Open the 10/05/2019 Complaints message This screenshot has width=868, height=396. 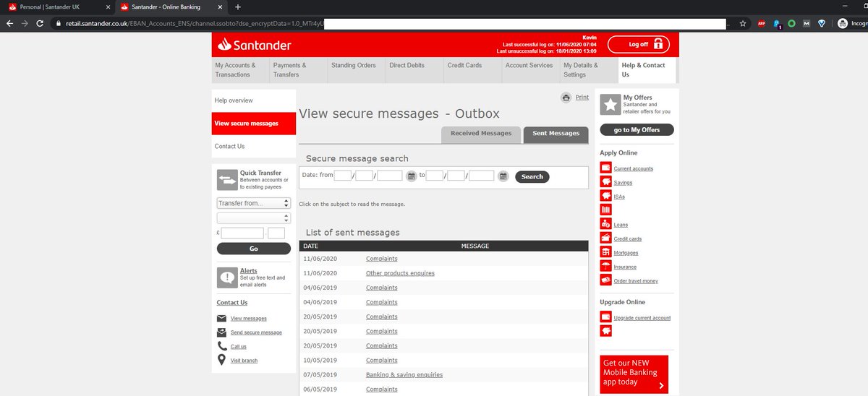[x=382, y=360]
